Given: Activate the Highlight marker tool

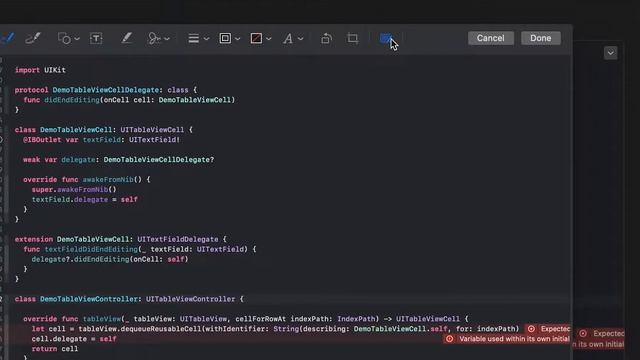Looking at the screenshot, I should 127,38.
